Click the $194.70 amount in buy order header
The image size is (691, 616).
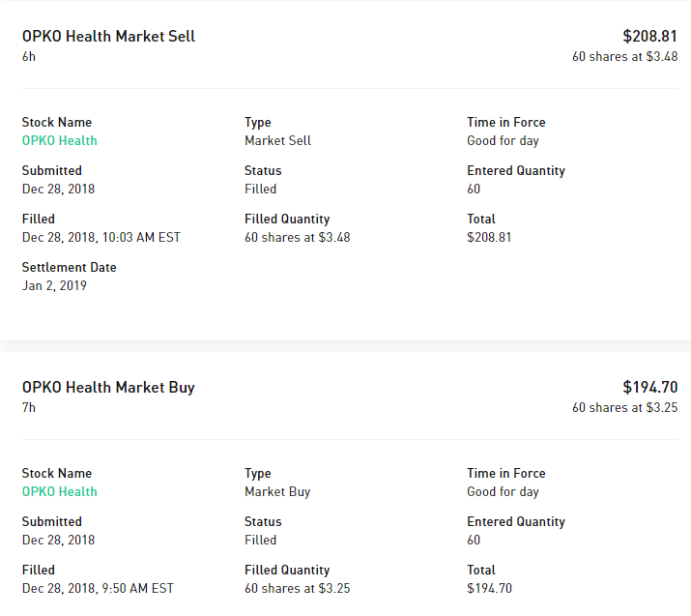pos(649,388)
